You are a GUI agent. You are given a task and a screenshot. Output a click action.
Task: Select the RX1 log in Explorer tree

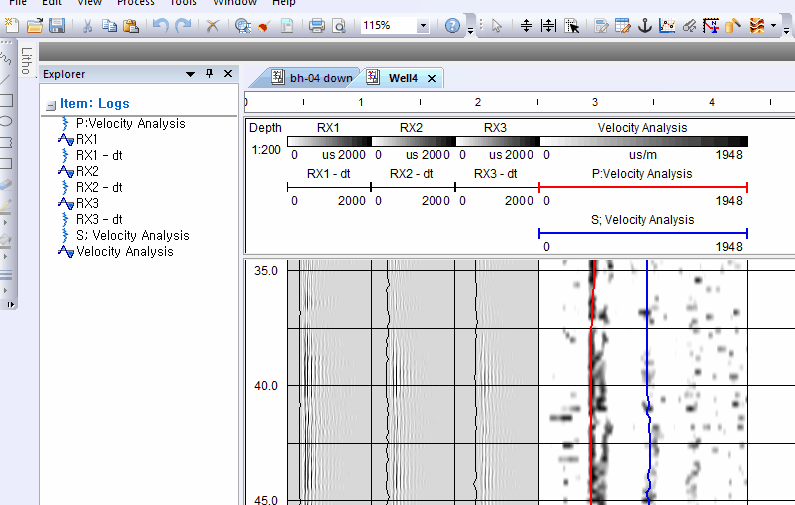click(x=87, y=139)
